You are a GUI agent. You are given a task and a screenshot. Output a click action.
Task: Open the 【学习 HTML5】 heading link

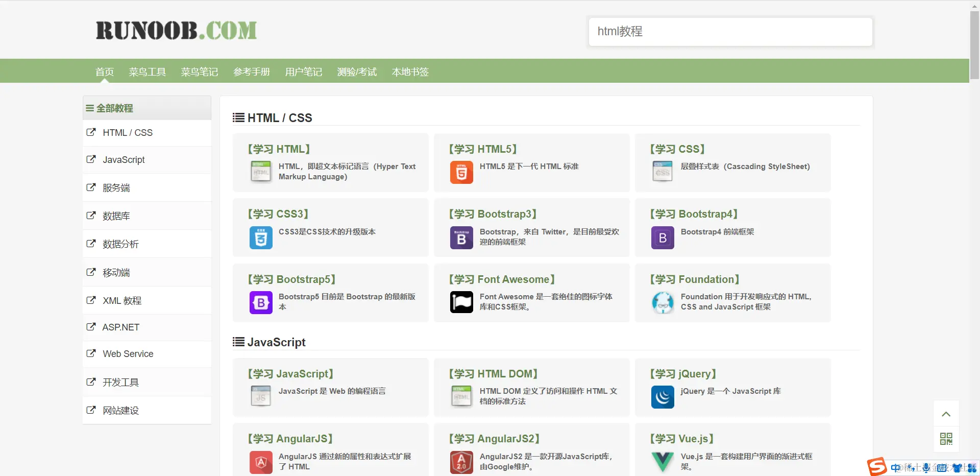[483, 149]
